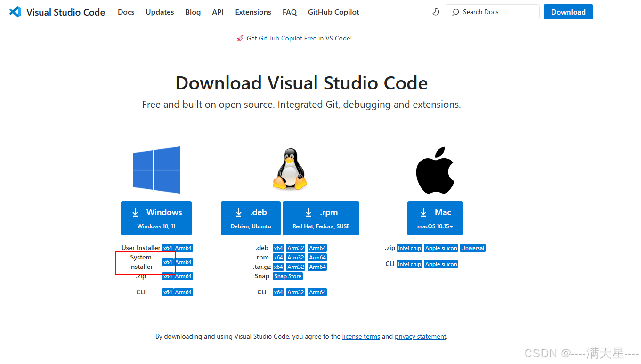Open the FAQ navigation item

(x=290, y=12)
